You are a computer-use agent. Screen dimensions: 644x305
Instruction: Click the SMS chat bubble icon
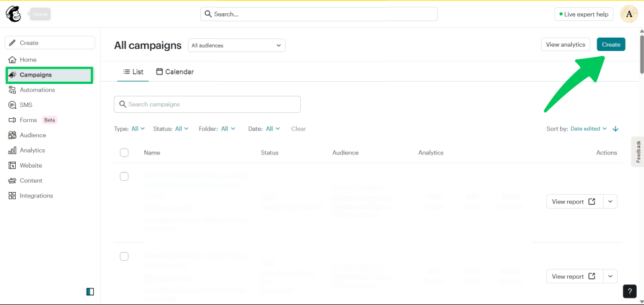tap(13, 105)
